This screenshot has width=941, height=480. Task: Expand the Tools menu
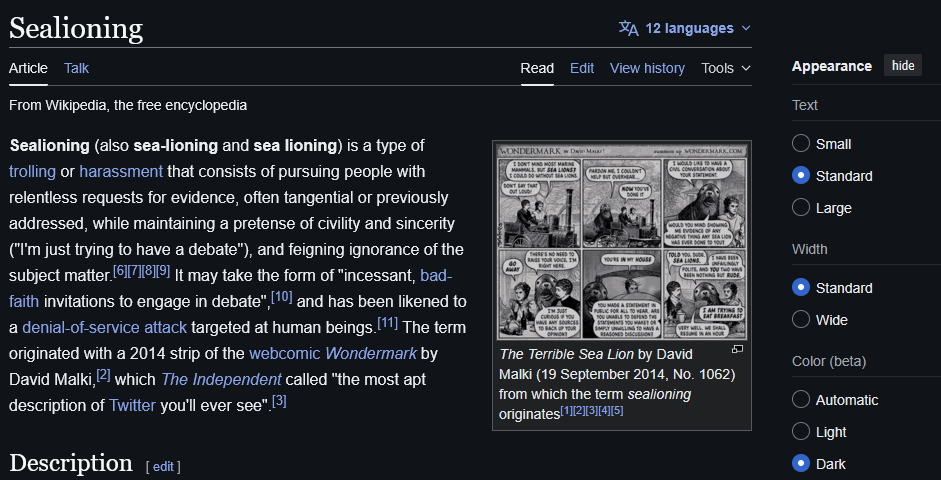tap(726, 68)
